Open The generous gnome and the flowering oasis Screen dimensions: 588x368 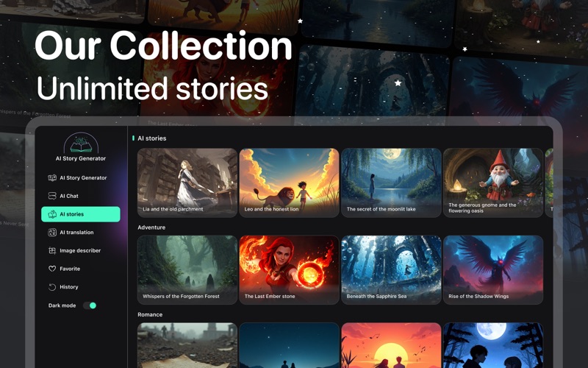coord(493,183)
